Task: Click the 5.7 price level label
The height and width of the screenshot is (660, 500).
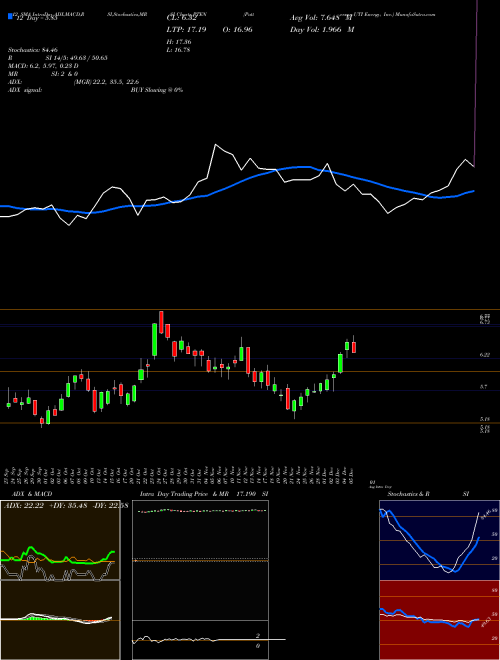Action: point(483,386)
